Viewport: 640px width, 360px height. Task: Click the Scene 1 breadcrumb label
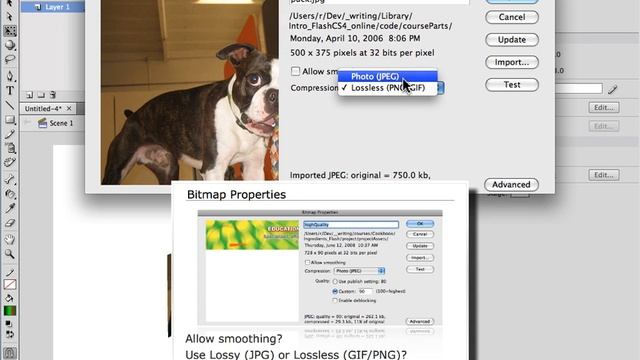point(61,123)
